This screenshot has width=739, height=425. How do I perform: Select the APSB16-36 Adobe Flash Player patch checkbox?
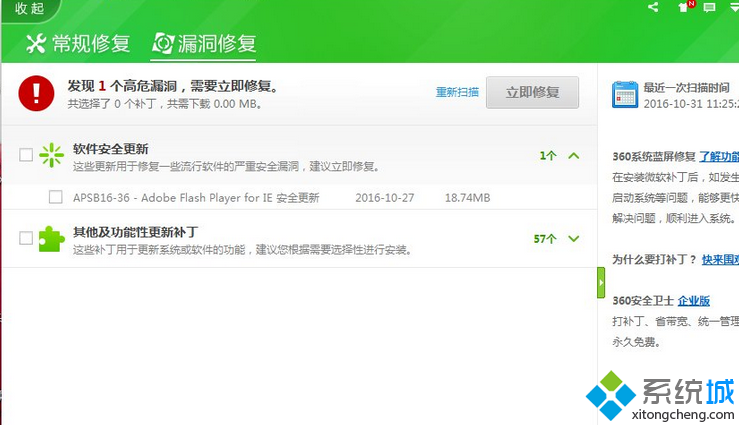[56, 198]
